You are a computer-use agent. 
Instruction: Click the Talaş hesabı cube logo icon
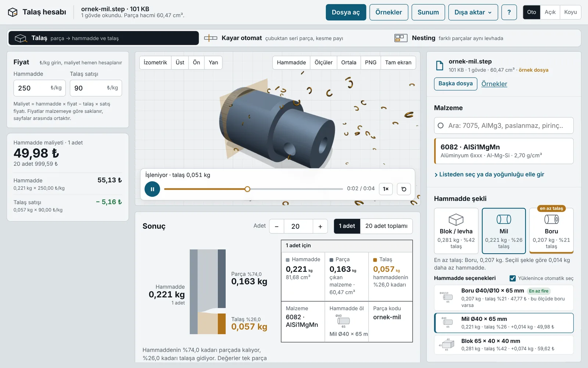13,12
